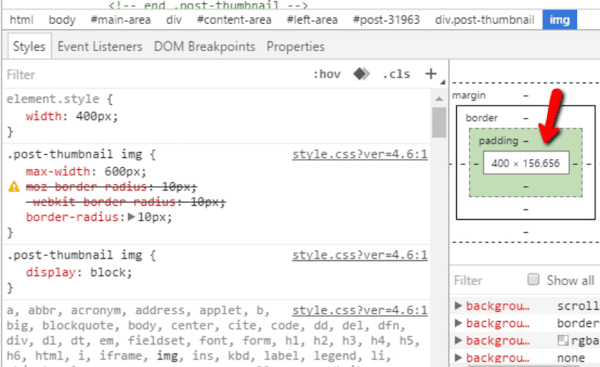This screenshot has width=600, height=367.
Task: Select the Properties tab
Action: (x=295, y=47)
